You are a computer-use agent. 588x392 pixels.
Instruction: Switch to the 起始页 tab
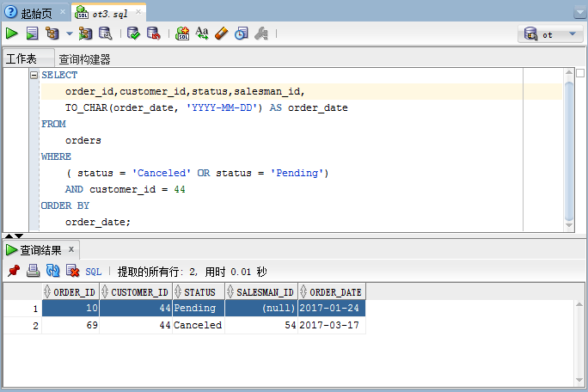[34, 13]
